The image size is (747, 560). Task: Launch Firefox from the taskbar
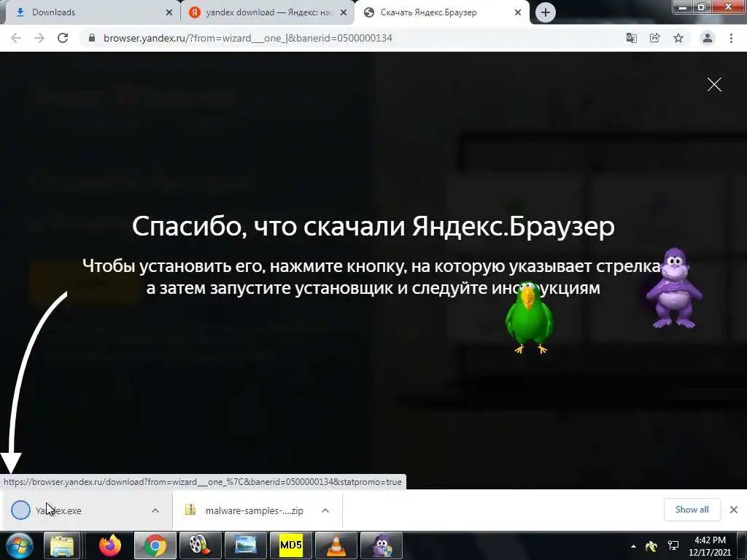coord(110,545)
